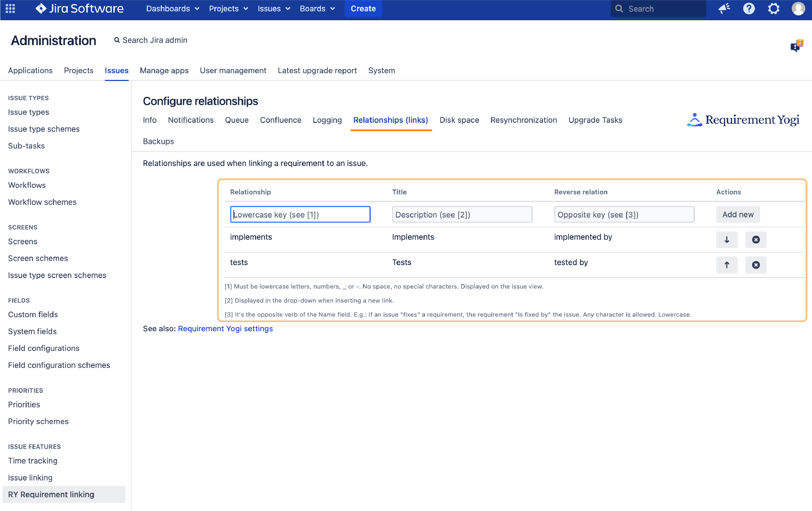Expand the Projects dropdown menu
The image size is (812, 511).
(228, 8)
